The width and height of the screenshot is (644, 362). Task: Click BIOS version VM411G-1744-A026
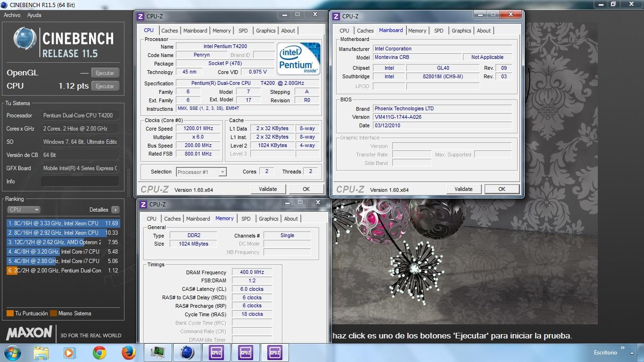[442, 117]
